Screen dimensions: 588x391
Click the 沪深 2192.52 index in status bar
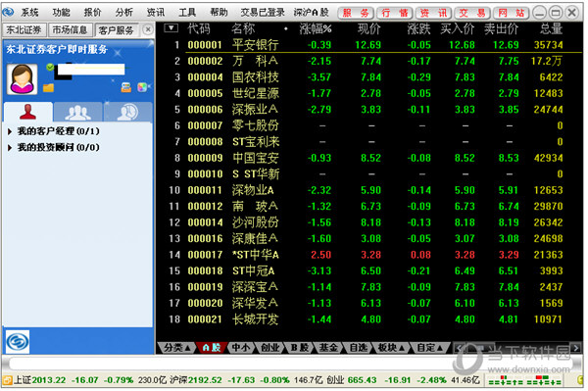click(x=196, y=380)
